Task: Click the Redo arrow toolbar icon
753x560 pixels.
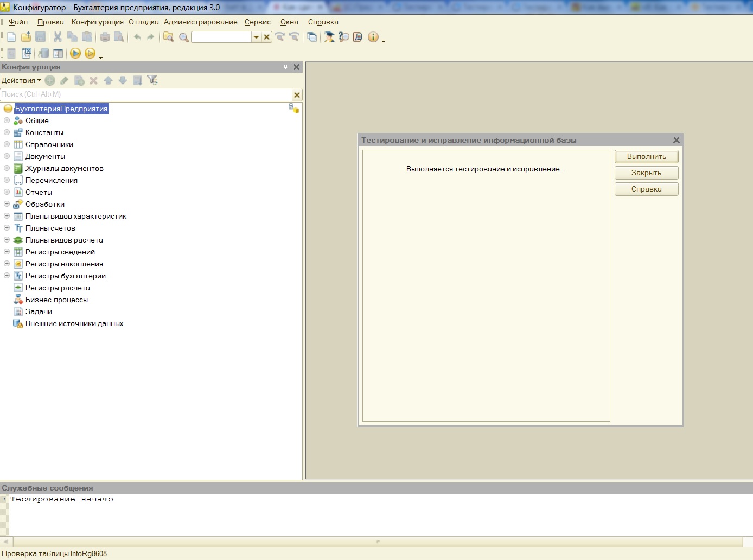Action: coord(151,37)
